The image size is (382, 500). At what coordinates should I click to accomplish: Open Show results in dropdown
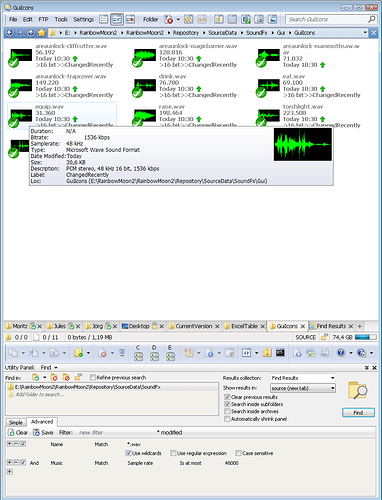[x=303, y=388]
